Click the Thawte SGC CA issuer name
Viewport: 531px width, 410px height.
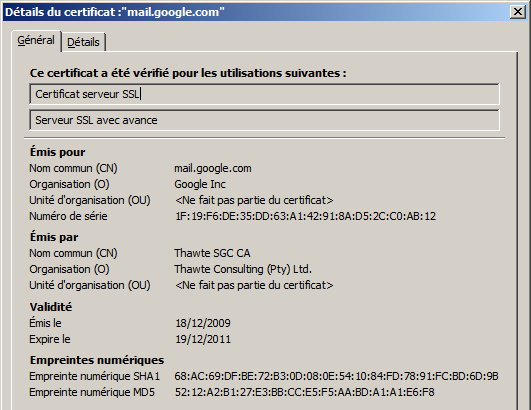[212, 253]
